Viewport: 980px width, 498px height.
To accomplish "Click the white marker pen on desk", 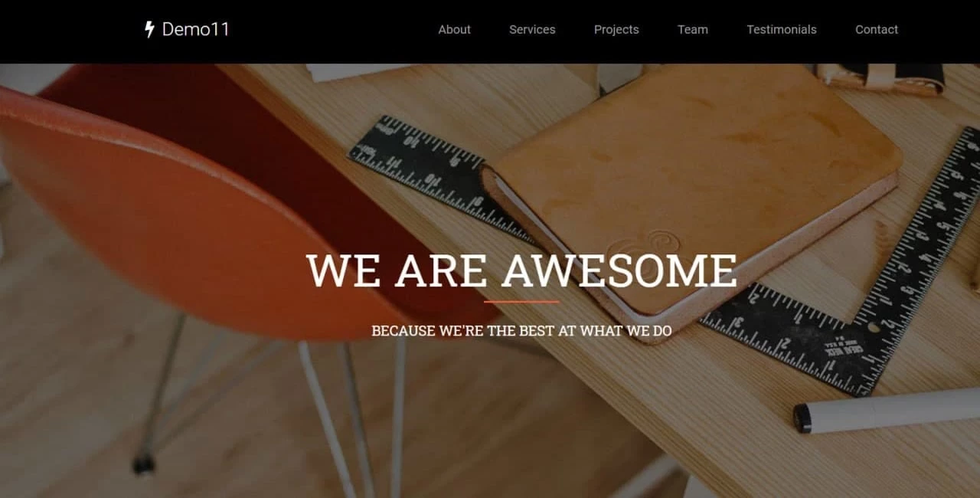I will [x=887, y=411].
